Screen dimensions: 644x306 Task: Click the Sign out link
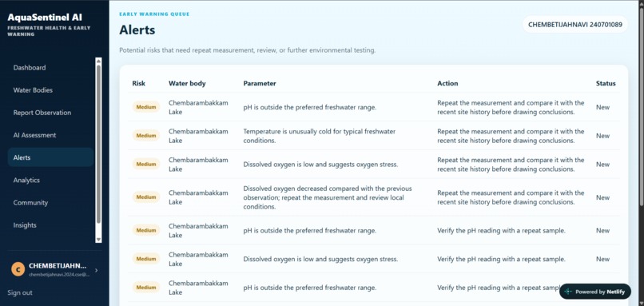tap(20, 292)
